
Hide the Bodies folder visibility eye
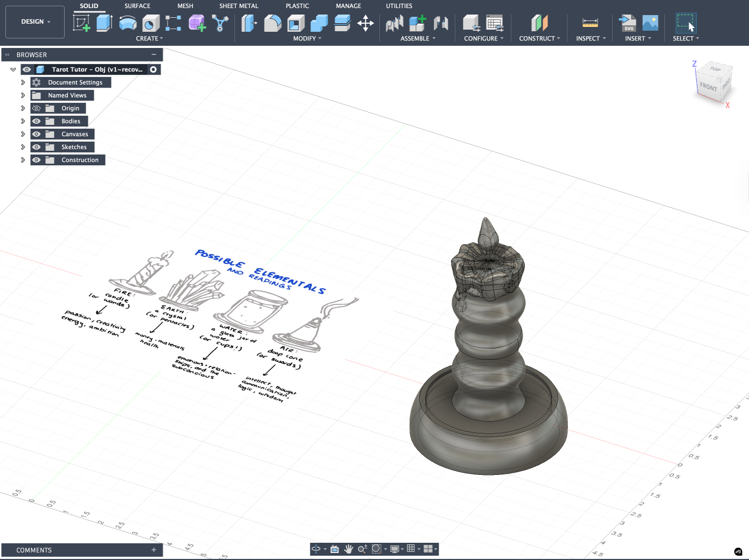(x=37, y=121)
